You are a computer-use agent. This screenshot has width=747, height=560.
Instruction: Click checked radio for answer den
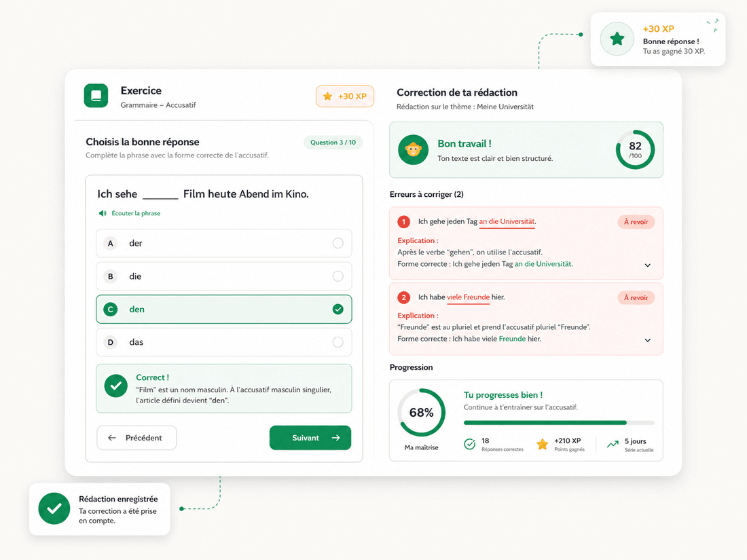[x=338, y=310]
